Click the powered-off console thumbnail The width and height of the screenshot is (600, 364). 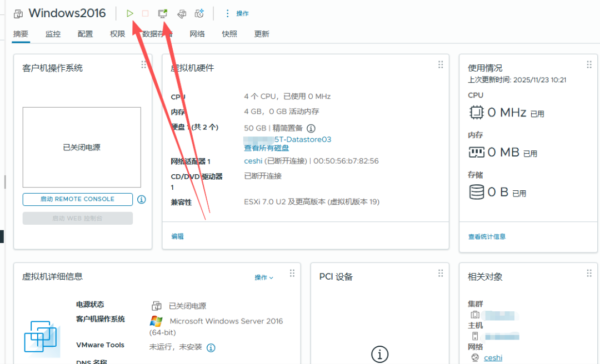(82, 147)
